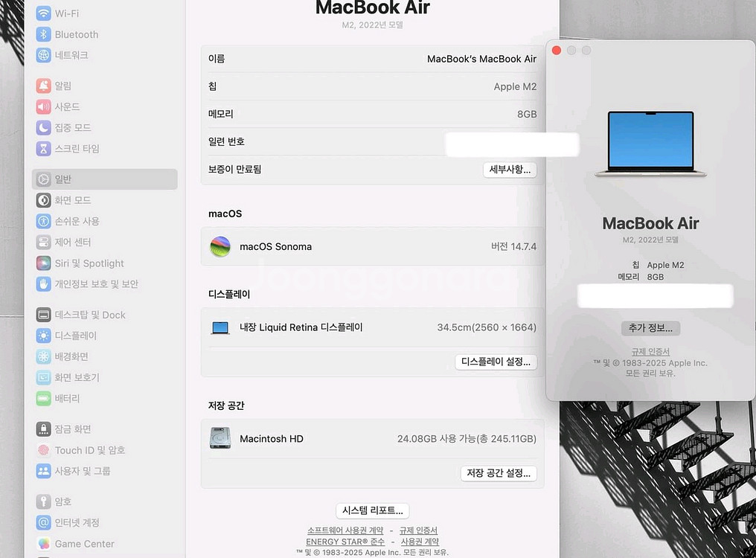Close the About This Mac window
This screenshot has height=558, width=756.
[x=557, y=50]
